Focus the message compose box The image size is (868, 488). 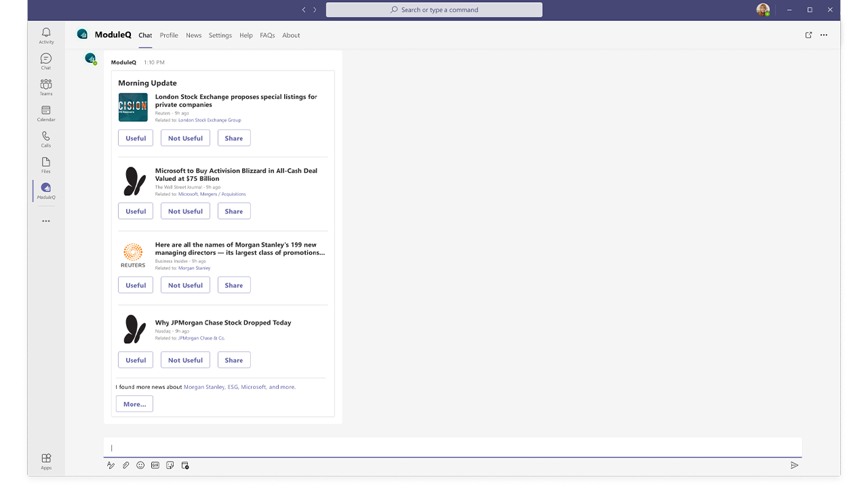coord(452,447)
